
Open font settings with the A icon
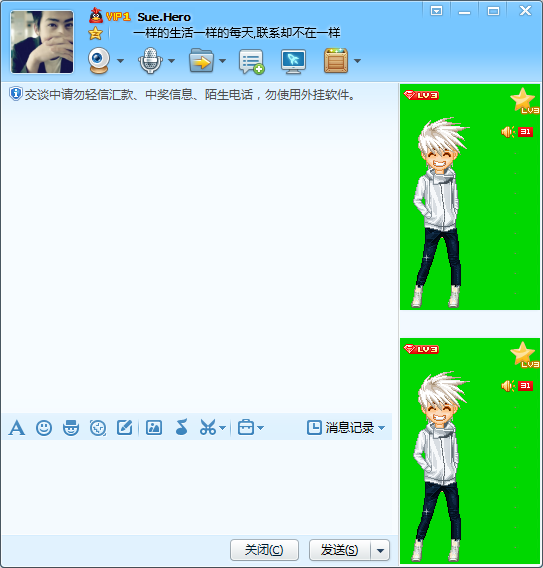(17, 428)
